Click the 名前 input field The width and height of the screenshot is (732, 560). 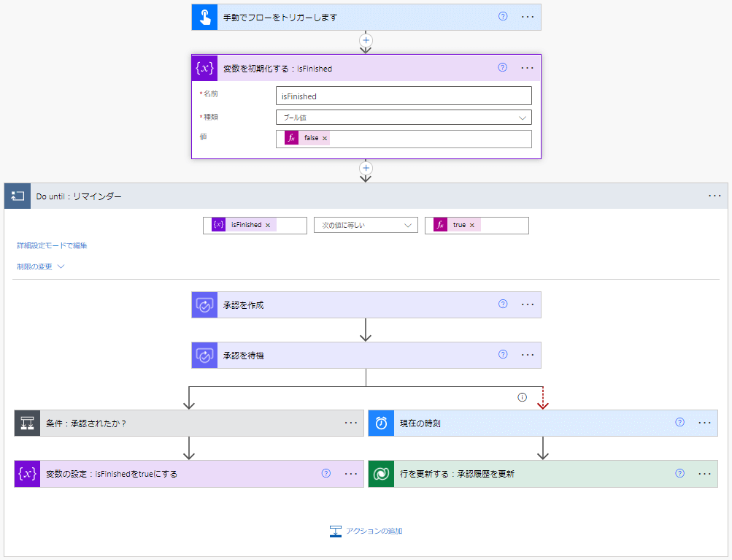404,96
